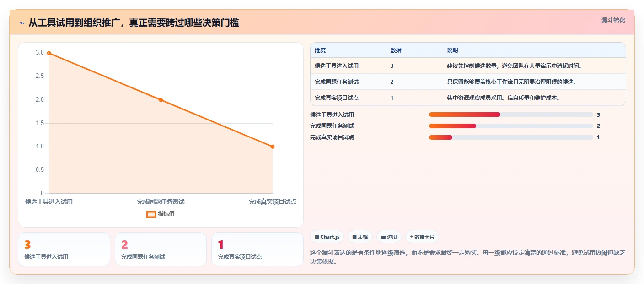
Task: Click x-axis label 完成同题任务测试
Action: point(161,202)
